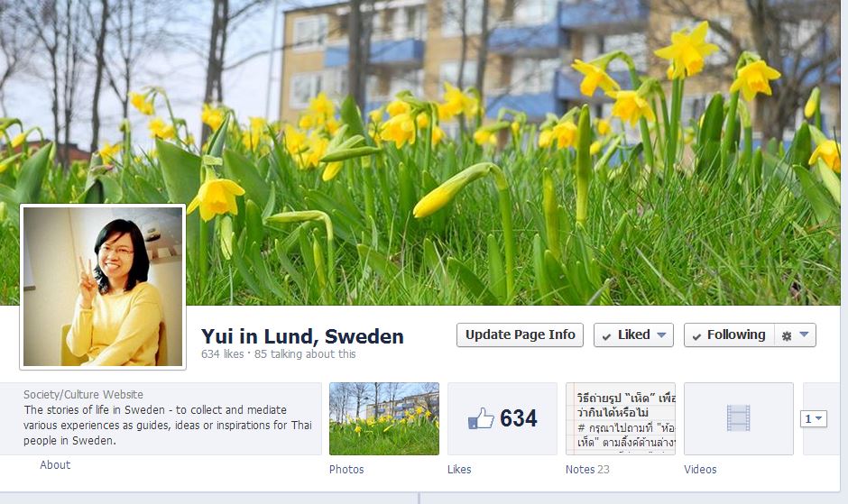Click the checkmark on the Liked button
Image resolution: width=848 pixels, height=504 pixels.
pos(607,336)
